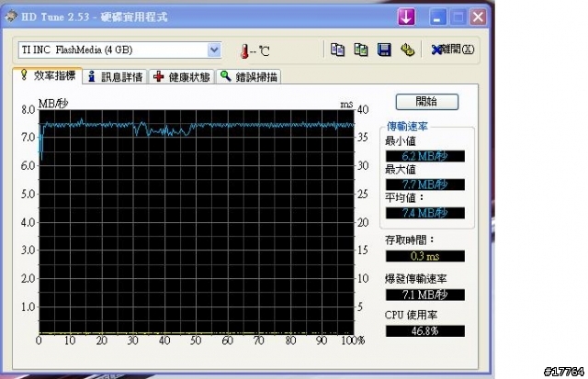Click the 傳輸速率 group label
This screenshot has width=588, height=379.
pyautogui.click(x=407, y=127)
